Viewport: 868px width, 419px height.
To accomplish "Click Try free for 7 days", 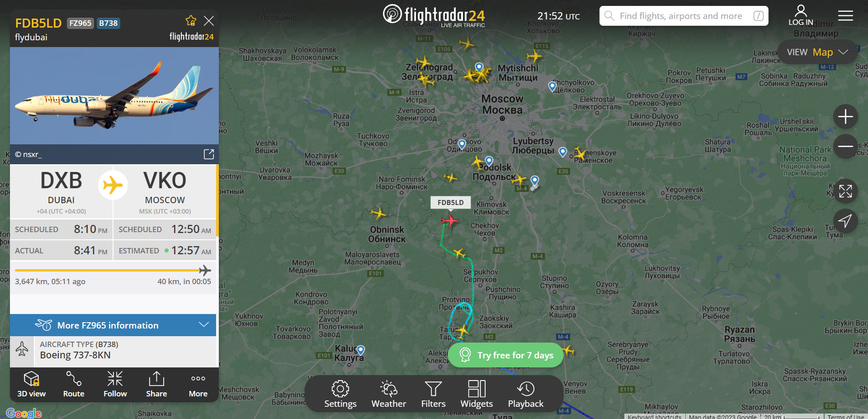I will [506, 355].
